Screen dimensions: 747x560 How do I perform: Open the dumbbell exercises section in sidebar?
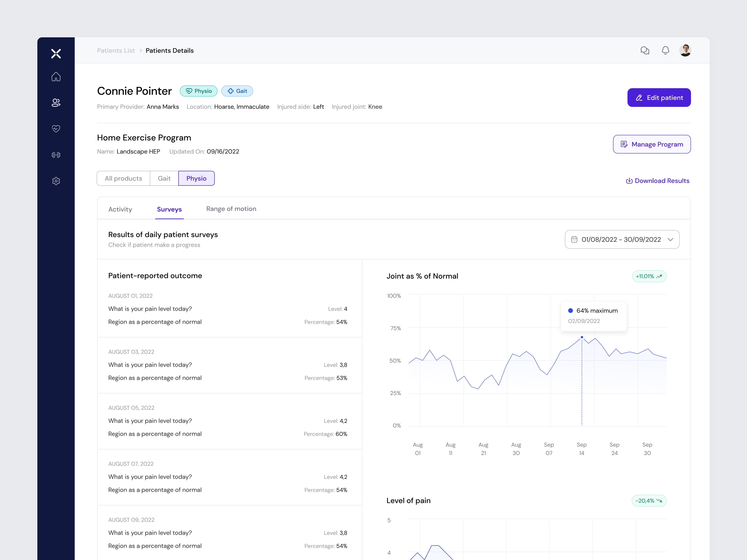tap(56, 155)
